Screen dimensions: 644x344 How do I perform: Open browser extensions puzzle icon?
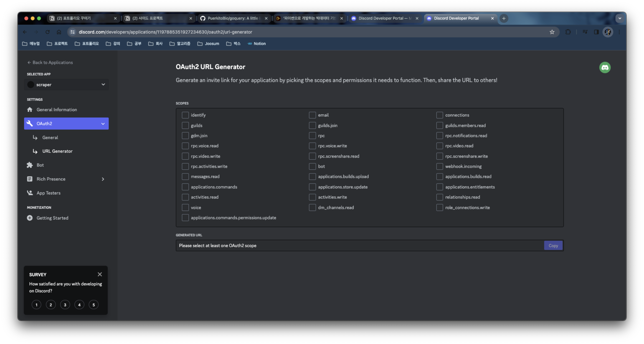tap(568, 32)
